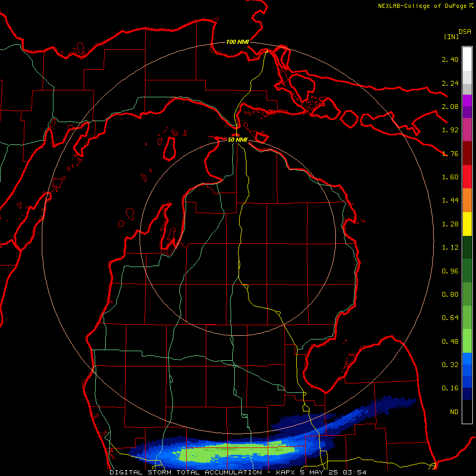This screenshot has width=476, height=476.
Task: Click the 0.16 legend value
Action: (x=450, y=388)
